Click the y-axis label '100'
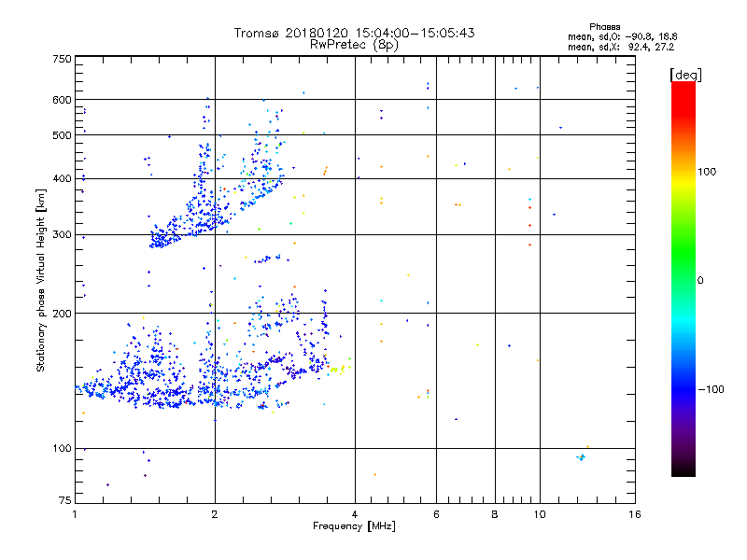 [62, 449]
